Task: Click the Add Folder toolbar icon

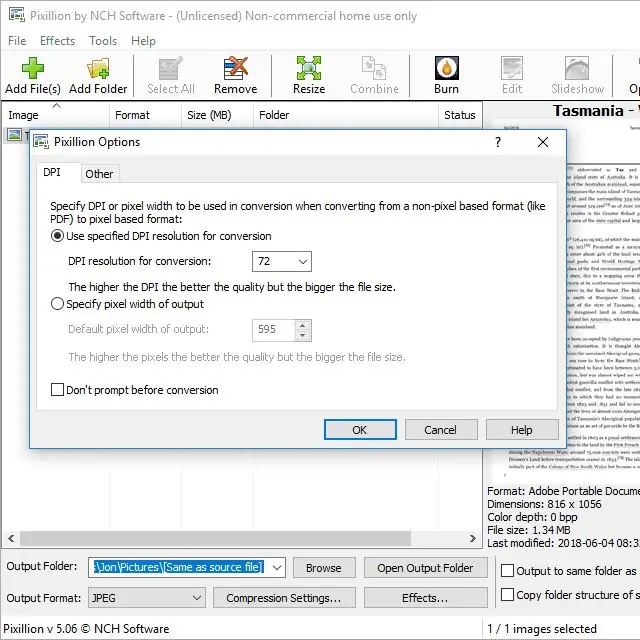Action: [x=98, y=76]
